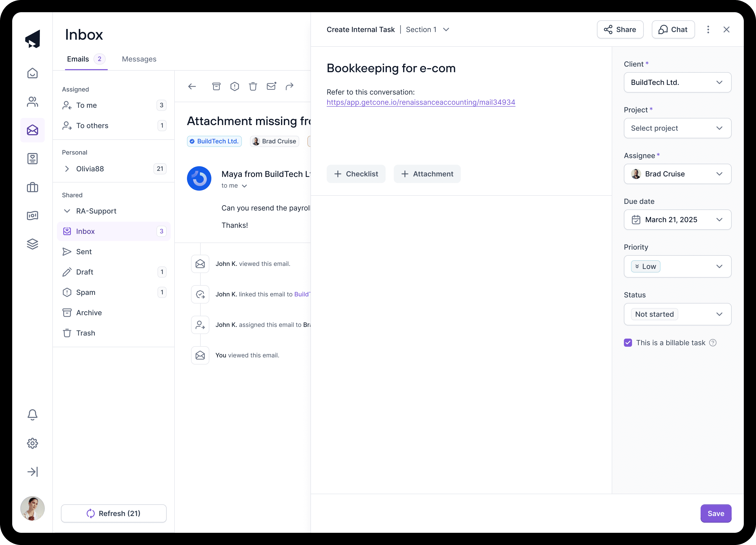Expand the Olivia88 personal mailbox
This screenshot has height=545, width=756.
click(x=67, y=169)
